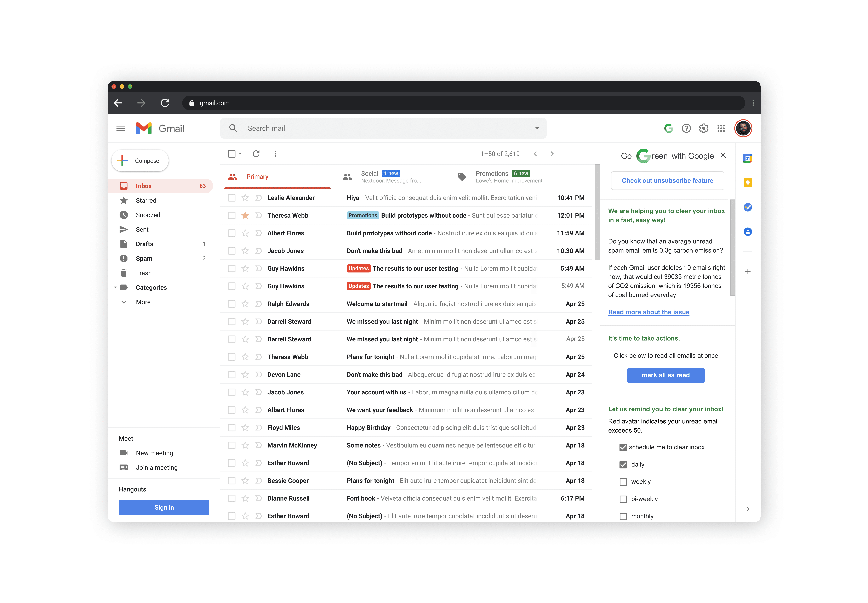Click the Search mail input field
This screenshot has width=868, height=603.
(x=383, y=128)
